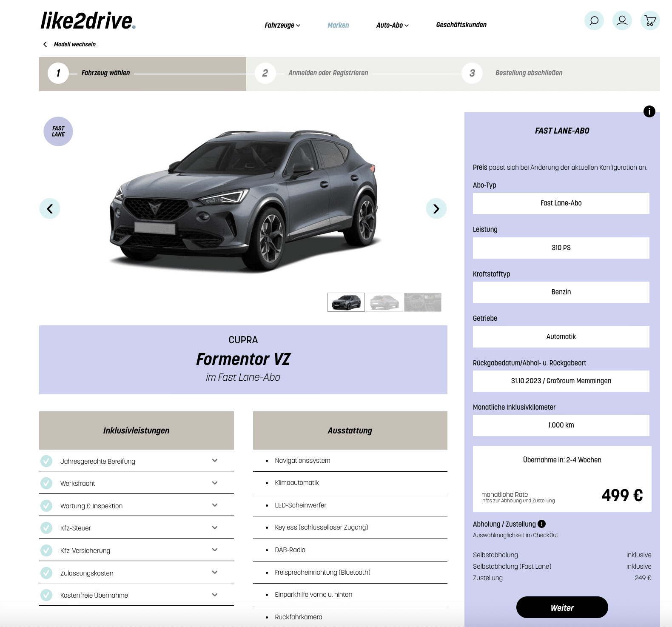
Task: Open the Abo-Typ Fast Lane-Abo selector
Action: [561, 203]
